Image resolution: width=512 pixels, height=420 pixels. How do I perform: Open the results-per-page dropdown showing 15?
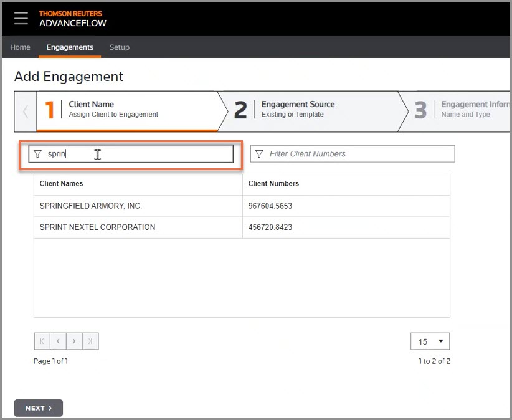pyautogui.click(x=430, y=341)
